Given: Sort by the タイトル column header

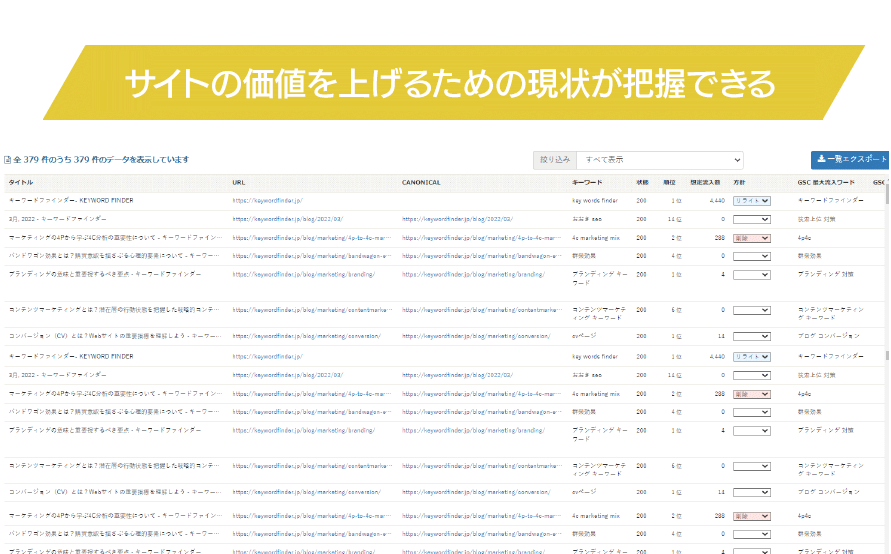Looking at the screenshot, I should 21,183.
